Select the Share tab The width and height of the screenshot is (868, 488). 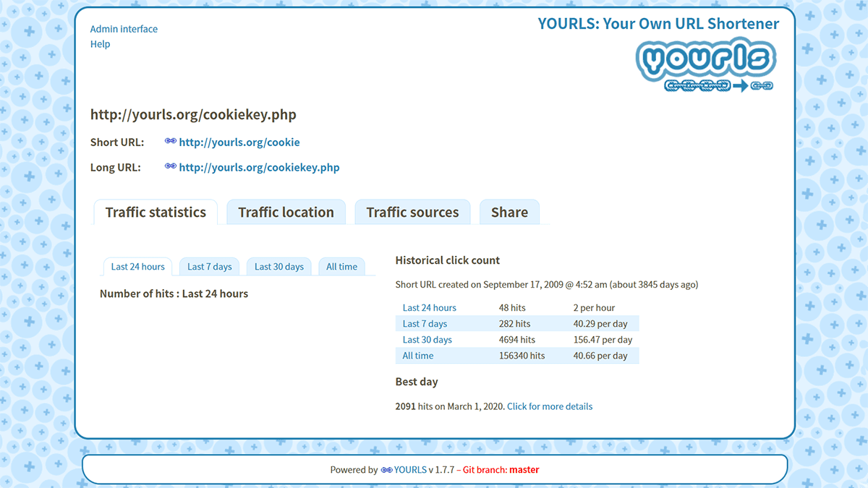pos(509,213)
